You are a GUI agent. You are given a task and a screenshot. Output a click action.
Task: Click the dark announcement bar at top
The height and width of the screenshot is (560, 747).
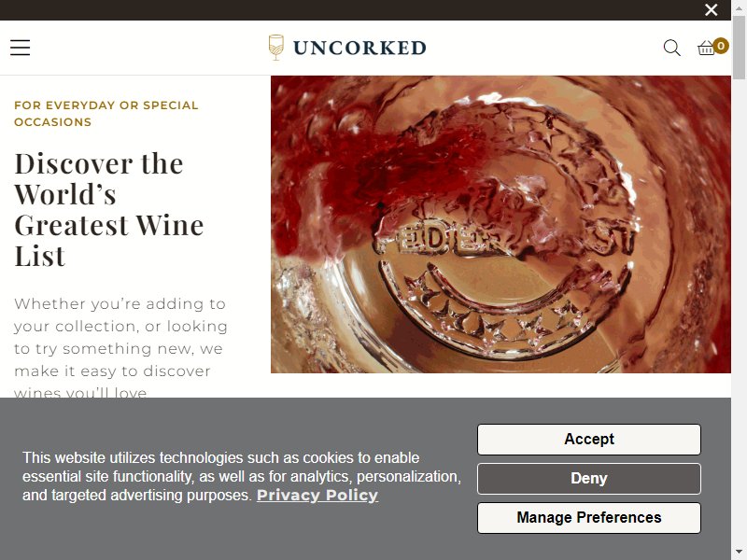point(353,9)
